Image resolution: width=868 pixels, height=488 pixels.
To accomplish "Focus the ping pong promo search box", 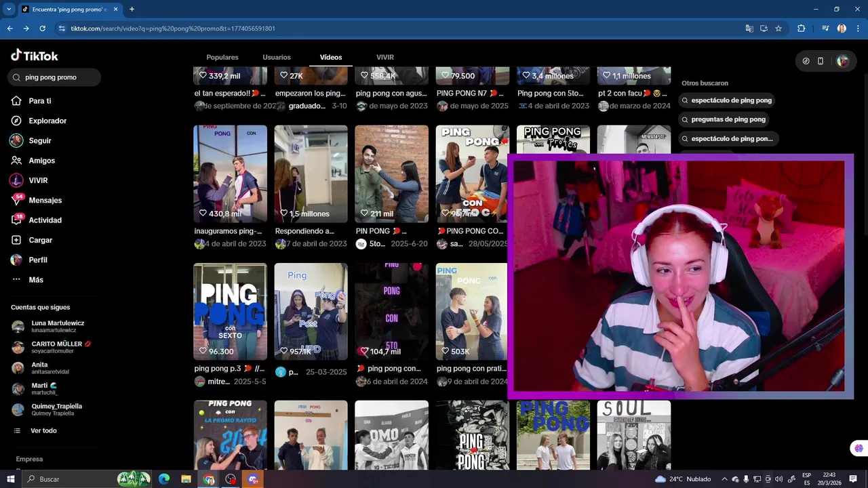I will (54, 77).
